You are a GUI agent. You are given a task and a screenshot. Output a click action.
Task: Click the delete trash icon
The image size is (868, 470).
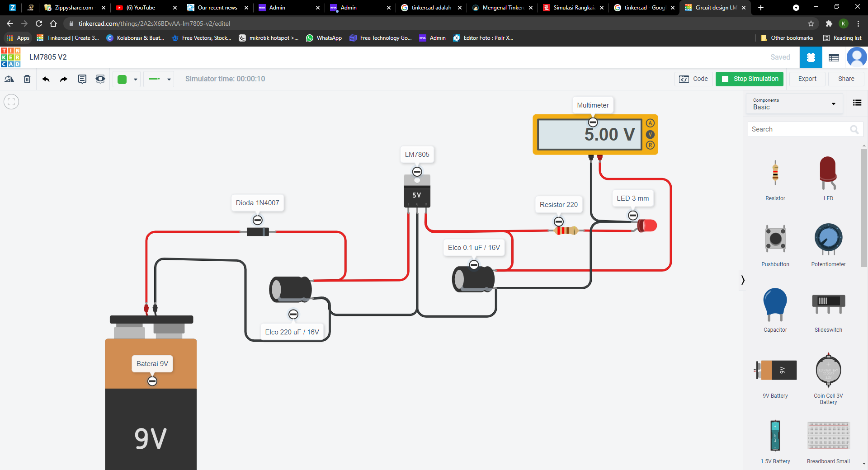tap(27, 79)
